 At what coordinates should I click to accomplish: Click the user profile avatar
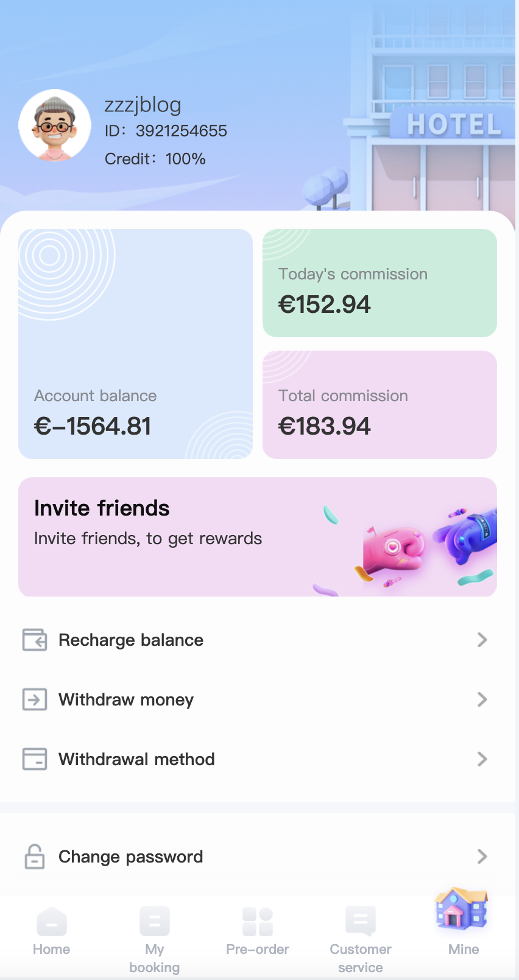coord(55,125)
